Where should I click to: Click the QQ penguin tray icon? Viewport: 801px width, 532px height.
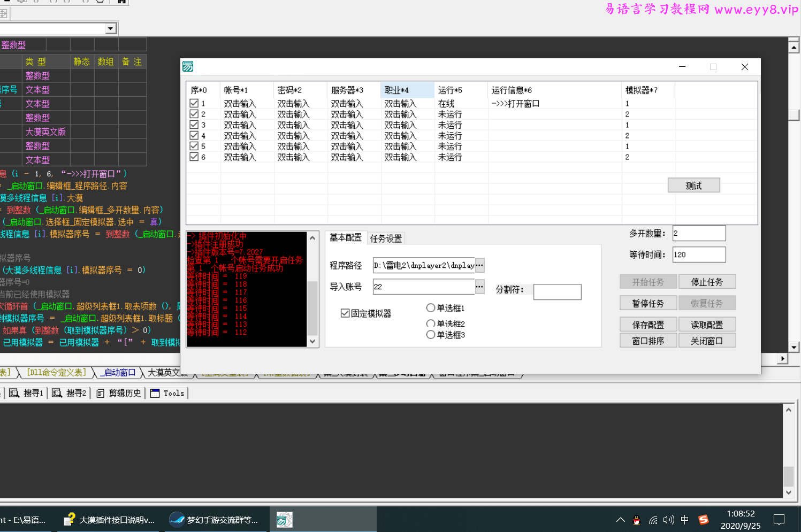tap(636, 519)
